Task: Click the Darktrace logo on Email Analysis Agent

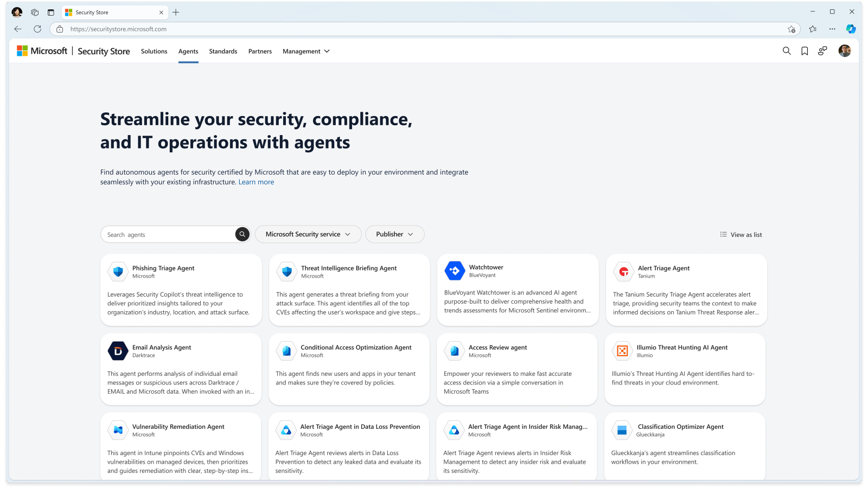Action: 118,351
